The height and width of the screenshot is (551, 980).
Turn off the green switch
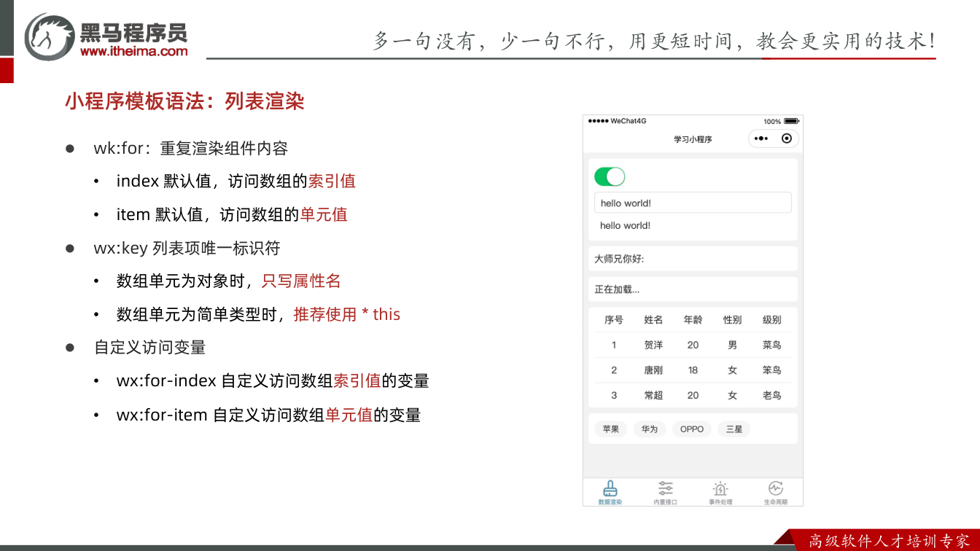pyautogui.click(x=610, y=176)
